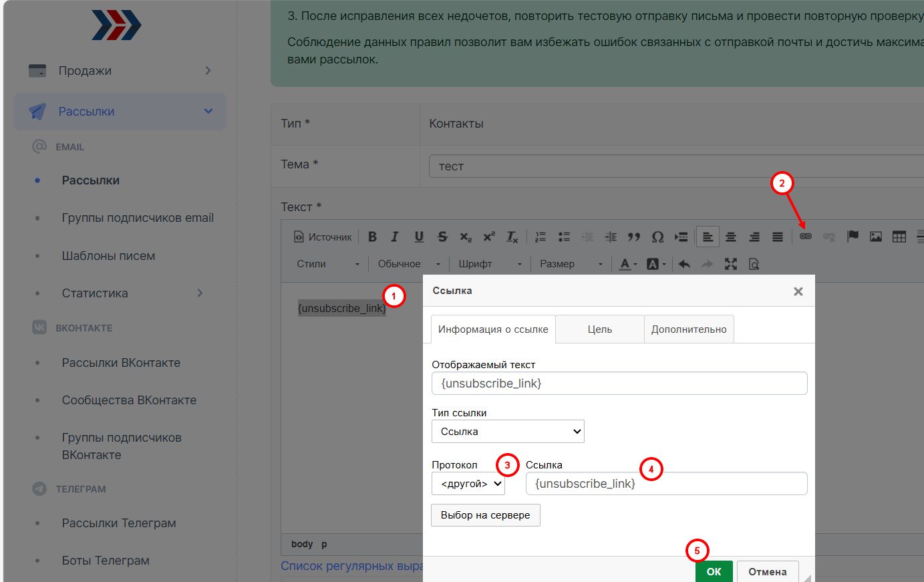
Task: Open Рассылки Телеграм menu item
Action: 119,523
